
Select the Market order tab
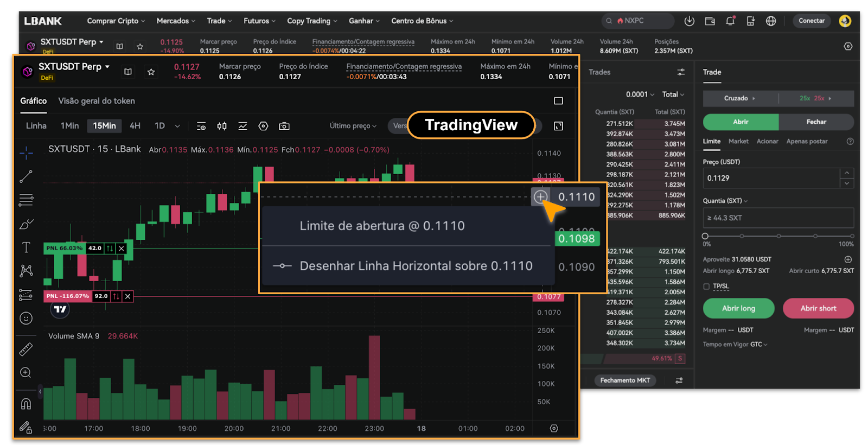(x=738, y=141)
